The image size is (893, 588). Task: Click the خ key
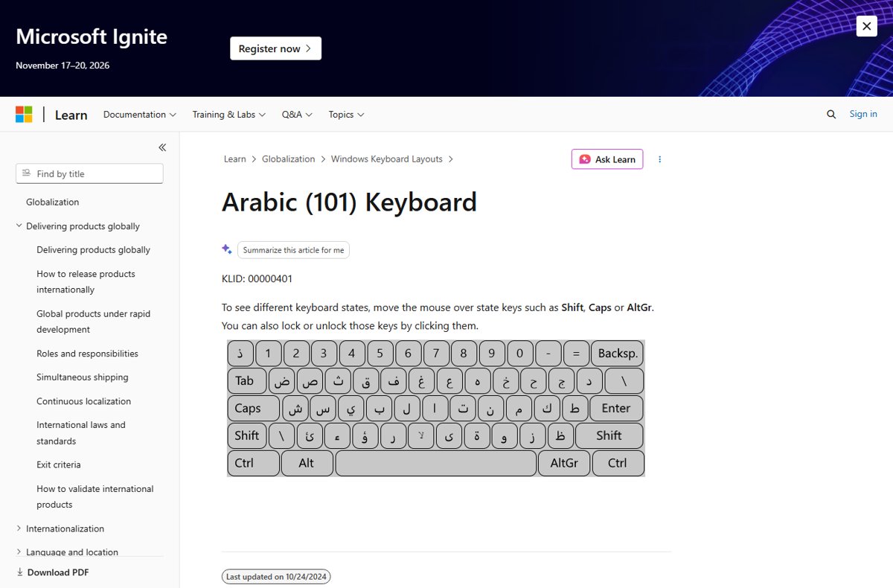pyautogui.click(x=505, y=380)
